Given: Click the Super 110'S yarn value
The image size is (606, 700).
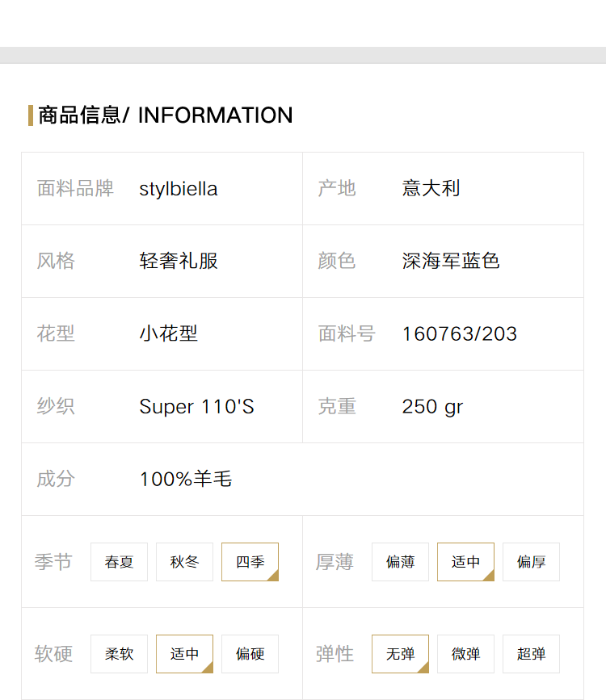Looking at the screenshot, I should coord(196,407).
